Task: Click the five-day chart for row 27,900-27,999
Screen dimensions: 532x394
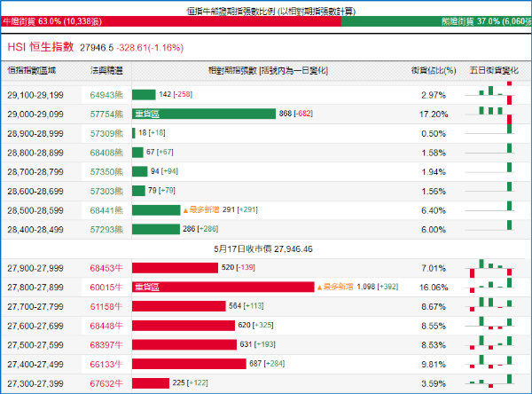Action: tap(490, 268)
